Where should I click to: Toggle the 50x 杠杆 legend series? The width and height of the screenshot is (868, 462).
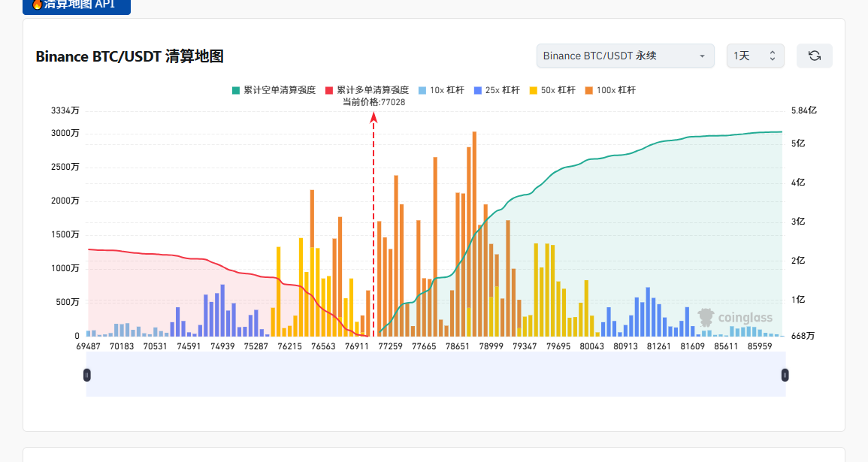(552, 90)
